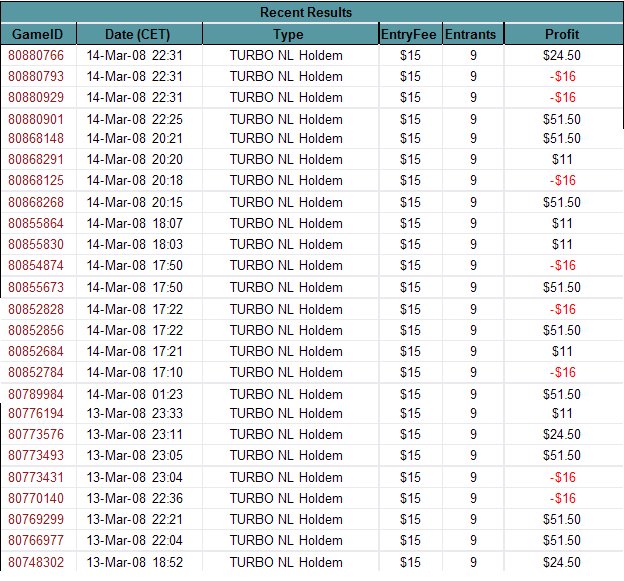Screen dimensions: 624x581
Task: Click the GameID column header
Action: pyautogui.click(x=38, y=34)
